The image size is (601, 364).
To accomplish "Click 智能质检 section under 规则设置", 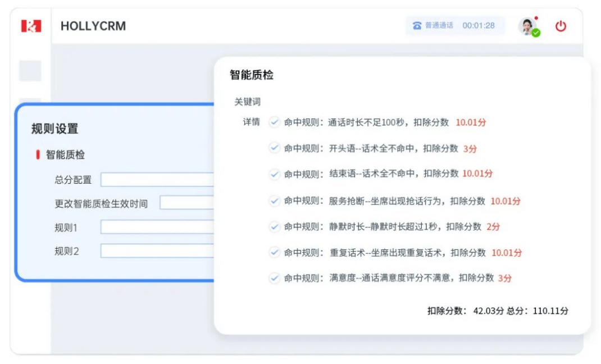I will pos(65,155).
